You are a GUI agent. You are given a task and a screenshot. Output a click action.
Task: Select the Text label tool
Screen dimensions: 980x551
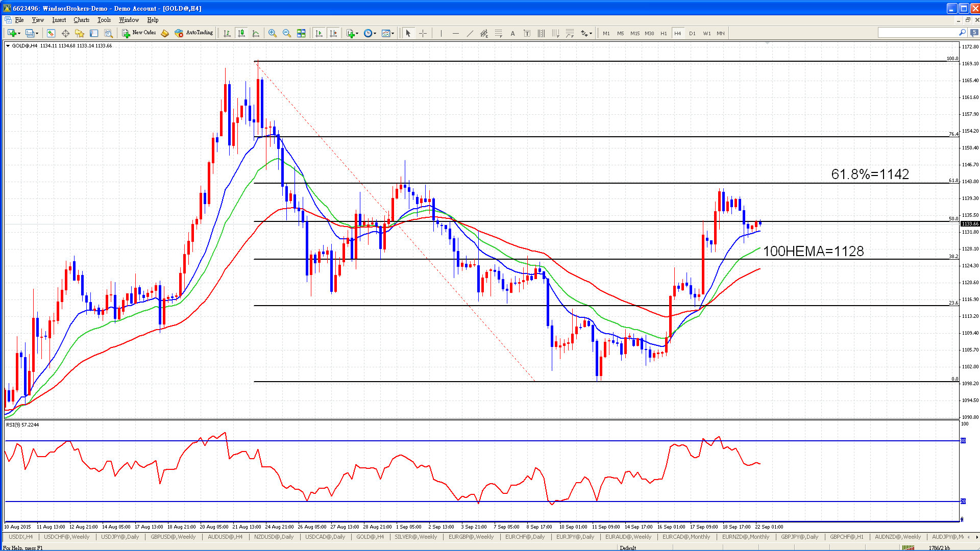point(512,33)
